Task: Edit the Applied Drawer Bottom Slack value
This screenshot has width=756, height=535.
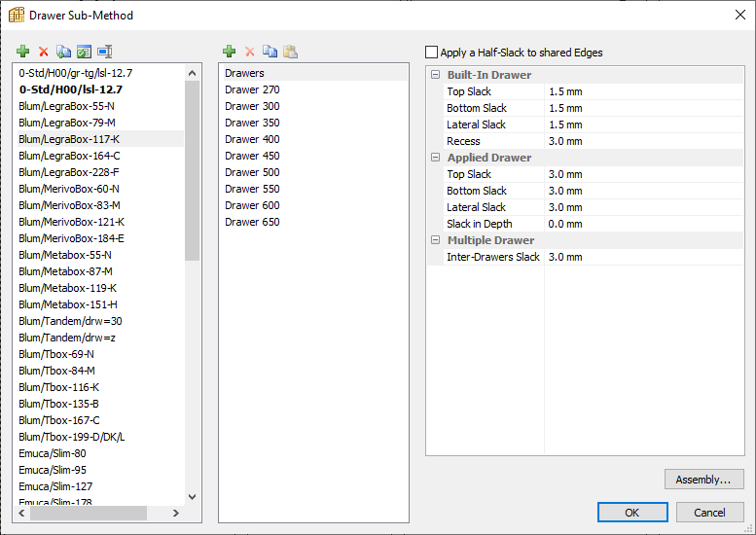Action: [644, 191]
